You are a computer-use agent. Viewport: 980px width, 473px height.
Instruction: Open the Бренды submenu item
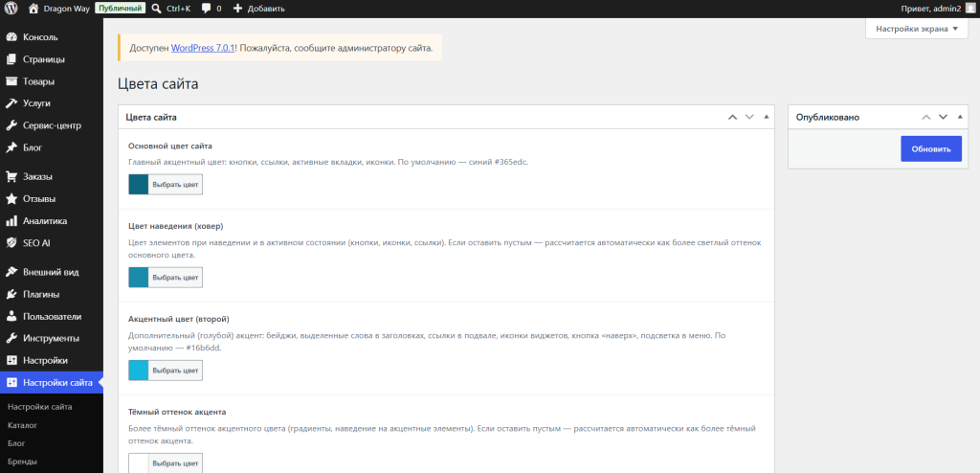[x=23, y=462]
